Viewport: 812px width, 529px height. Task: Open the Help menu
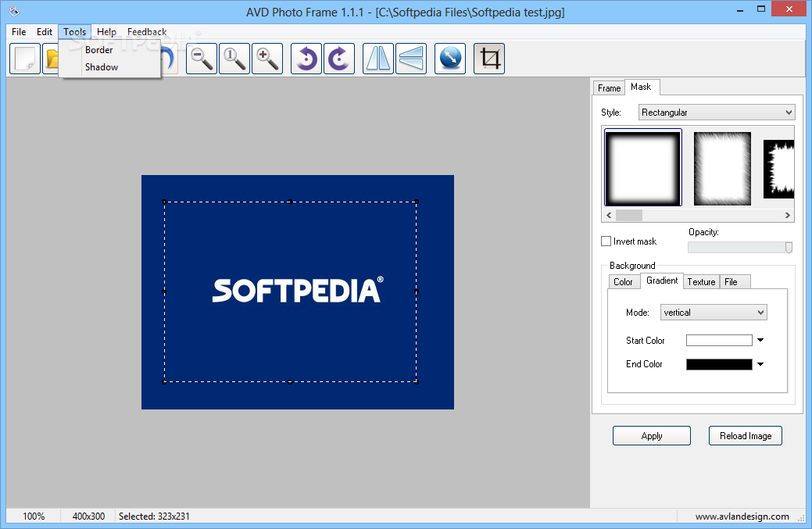point(106,31)
